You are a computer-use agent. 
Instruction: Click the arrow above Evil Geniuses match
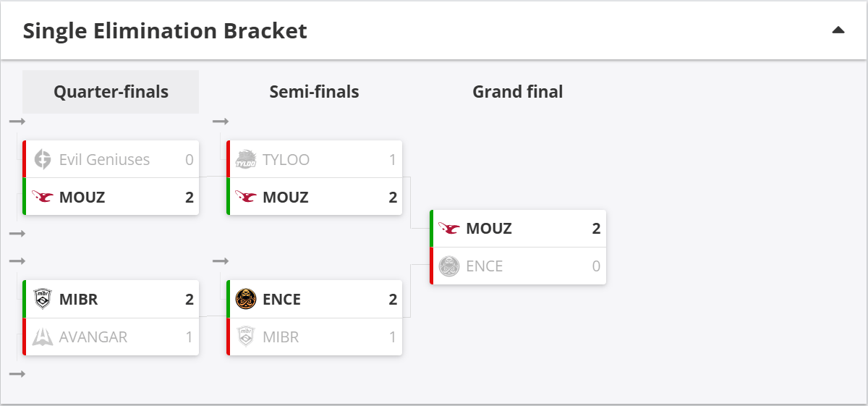point(17,121)
